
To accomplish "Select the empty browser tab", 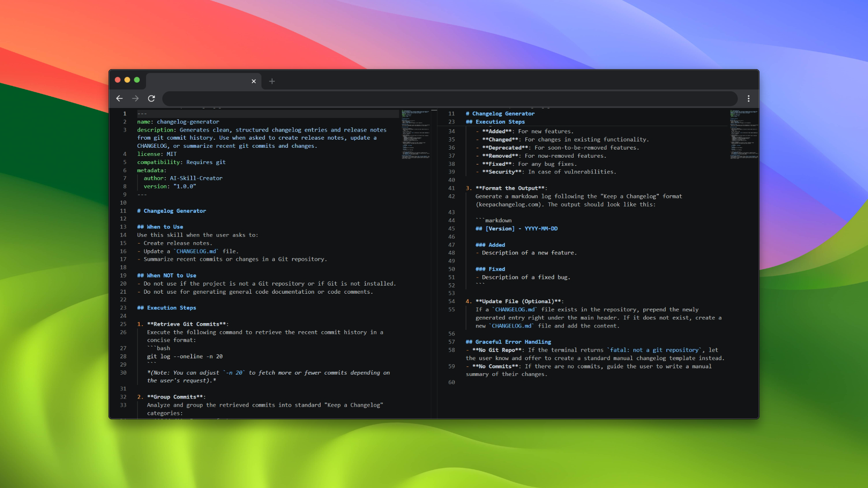I will 203,81.
